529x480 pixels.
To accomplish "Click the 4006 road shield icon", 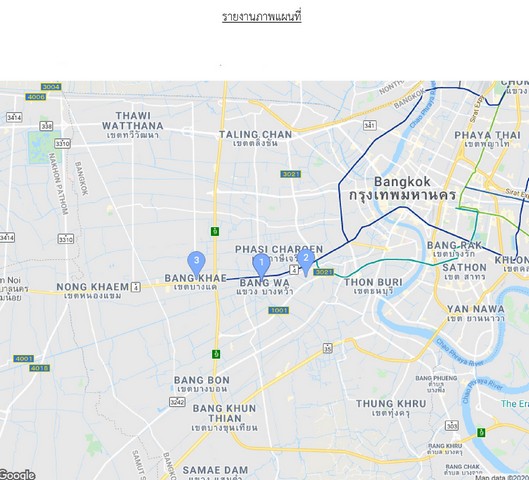I will pos(35,97).
